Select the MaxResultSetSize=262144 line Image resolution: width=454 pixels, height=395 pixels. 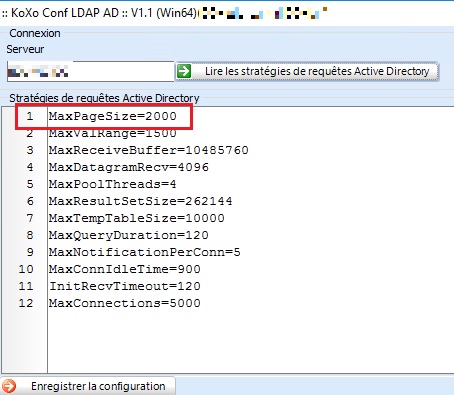(141, 201)
